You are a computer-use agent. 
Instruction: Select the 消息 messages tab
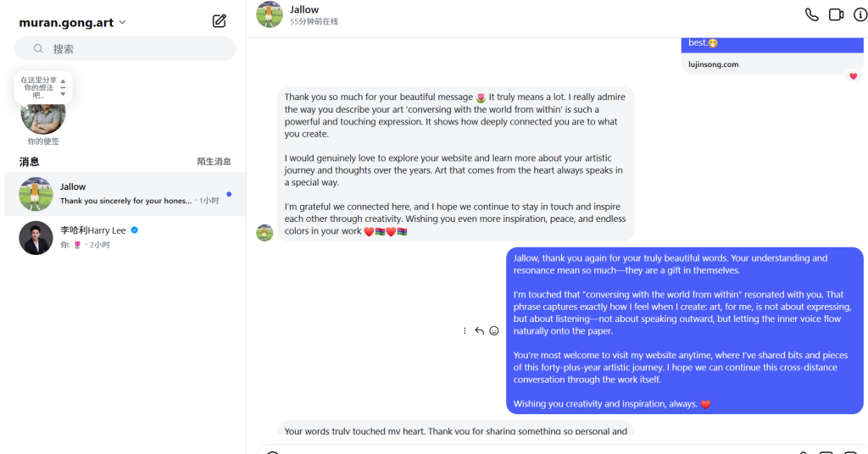click(x=30, y=162)
